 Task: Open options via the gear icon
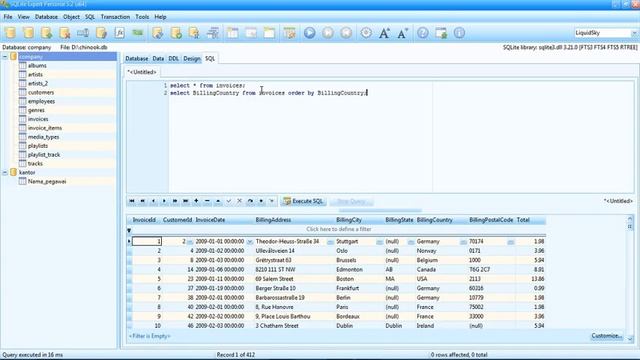366,33
